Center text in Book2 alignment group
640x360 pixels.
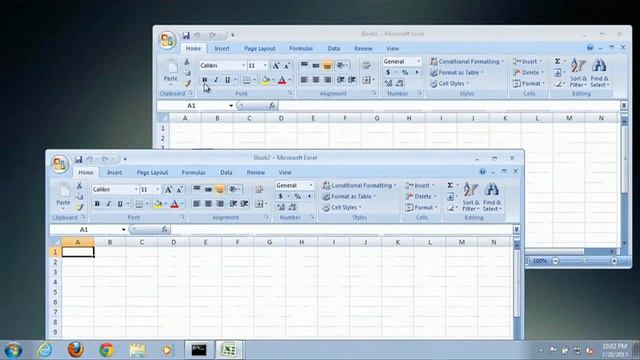pyautogui.click(x=208, y=204)
